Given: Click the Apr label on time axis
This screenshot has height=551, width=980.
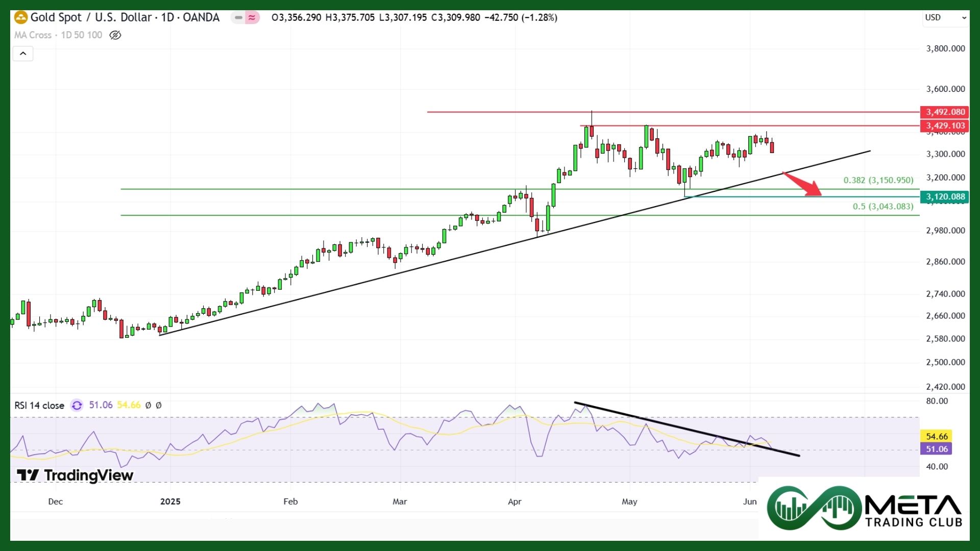Looking at the screenshot, I should pos(514,502).
